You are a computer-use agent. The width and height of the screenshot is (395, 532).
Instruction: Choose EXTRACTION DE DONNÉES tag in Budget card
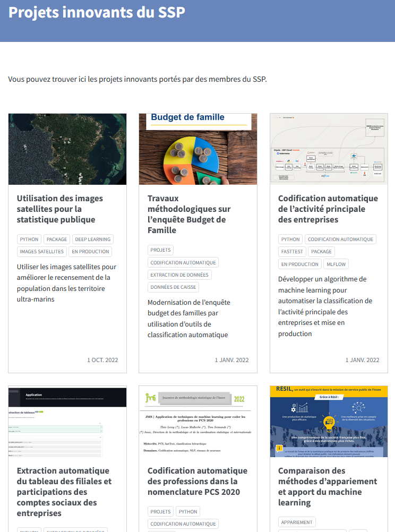point(179,275)
